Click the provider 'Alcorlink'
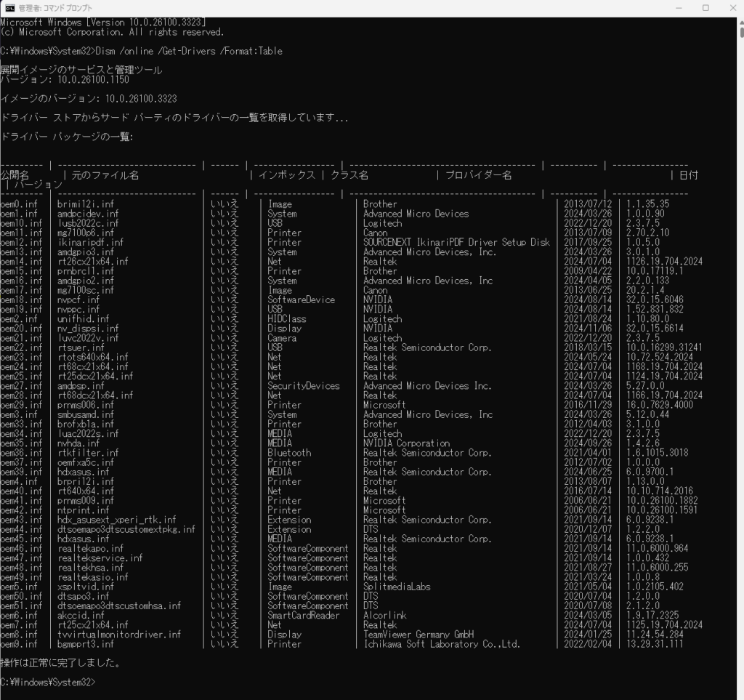The image size is (744, 700). [x=385, y=616]
